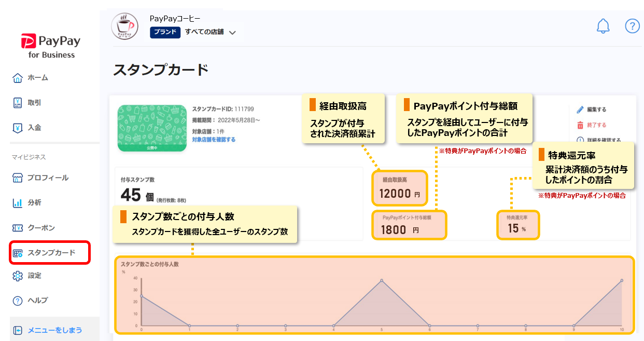This screenshot has width=644, height=341.
Task: Click the notification bell icon
Action: [x=603, y=26]
